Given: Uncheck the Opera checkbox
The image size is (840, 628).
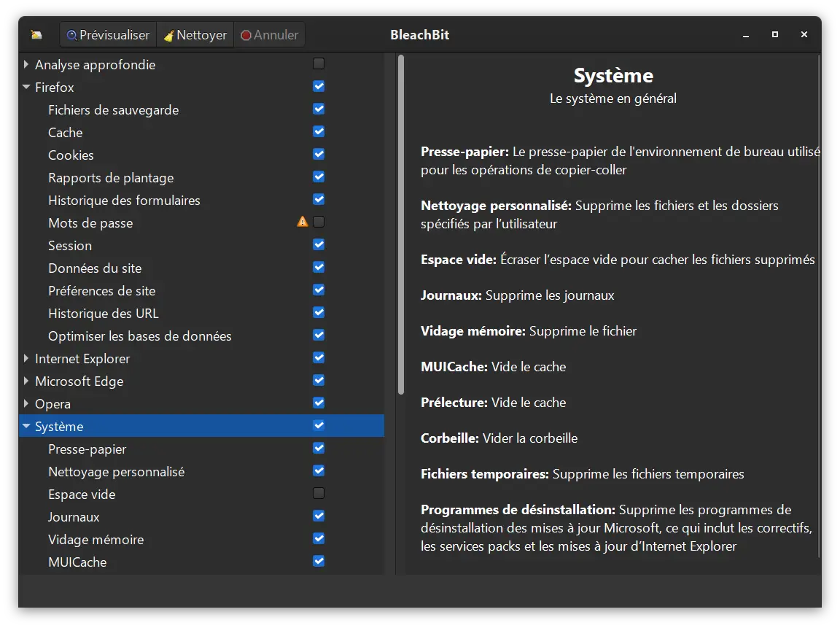Looking at the screenshot, I should [319, 403].
